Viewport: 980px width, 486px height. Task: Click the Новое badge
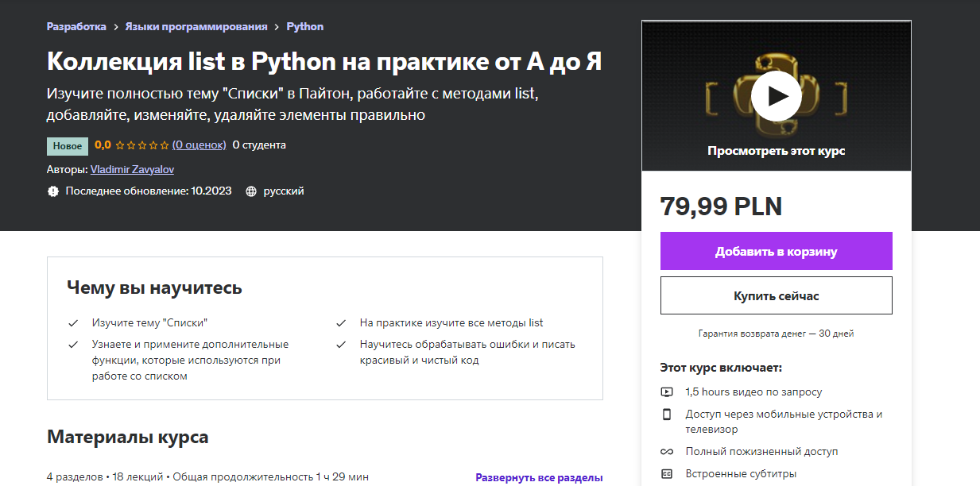68,146
